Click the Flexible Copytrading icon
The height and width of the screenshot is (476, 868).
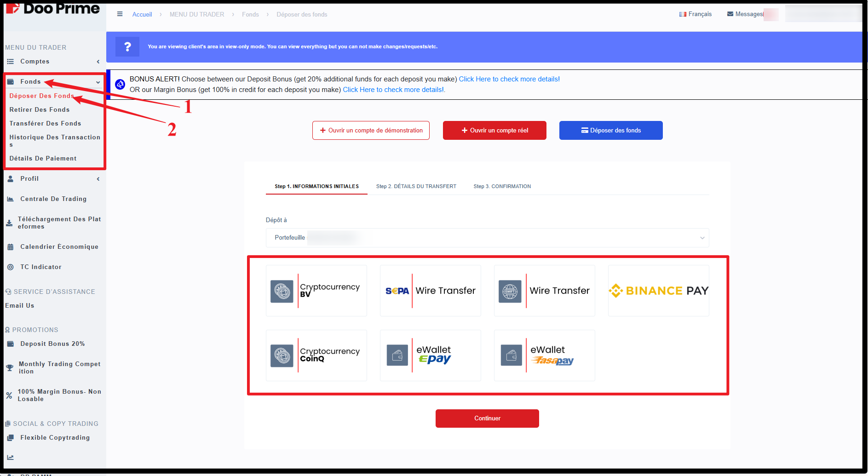10,438
